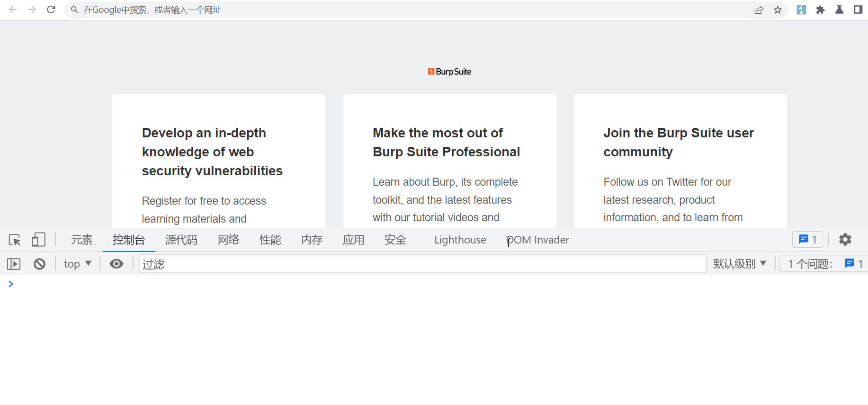Focus the 过滤 console filter field
Screen dimensions: 868x405
[421, 264]
